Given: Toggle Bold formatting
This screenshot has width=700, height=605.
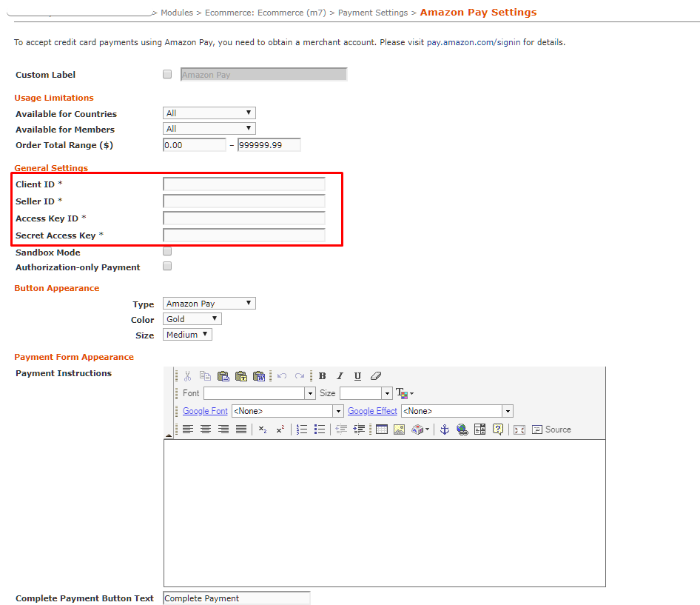Looking at the screenshot, I should 323,376.
